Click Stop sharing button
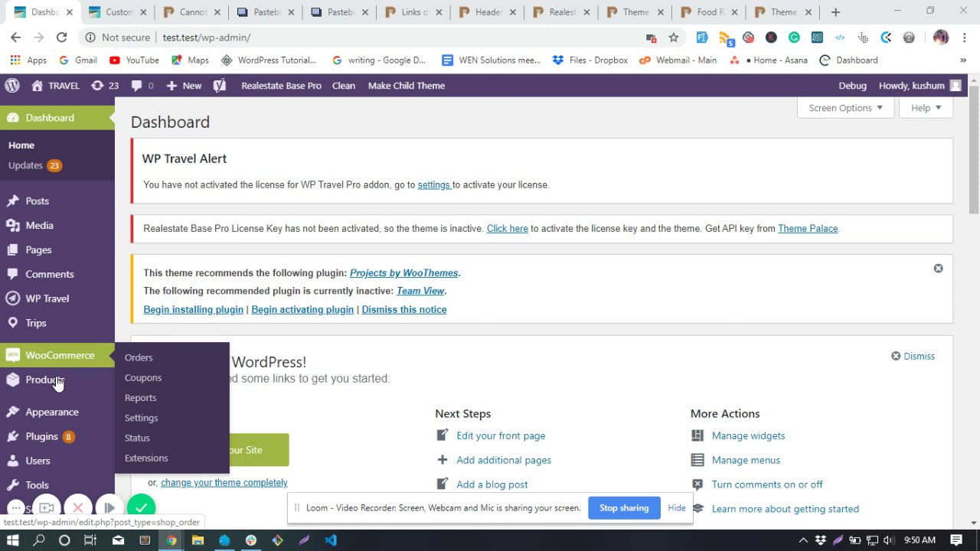This screenshot has width=980, height=551. pos(624,507)
